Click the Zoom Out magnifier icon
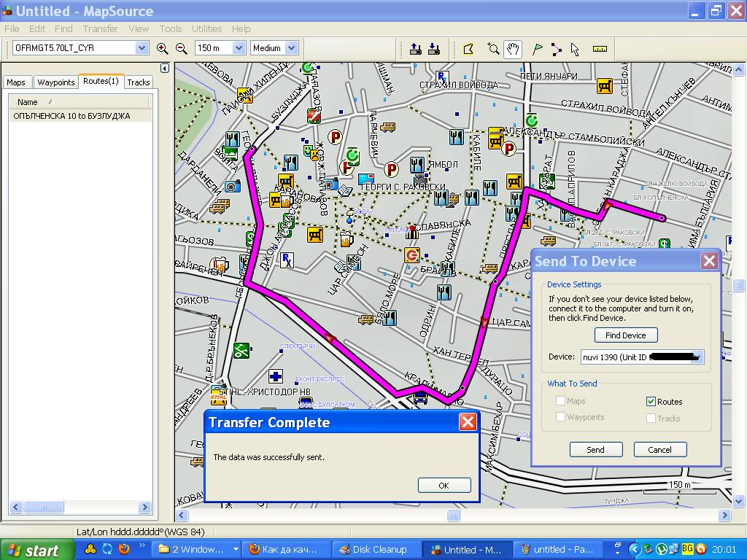 click(182, 48)
